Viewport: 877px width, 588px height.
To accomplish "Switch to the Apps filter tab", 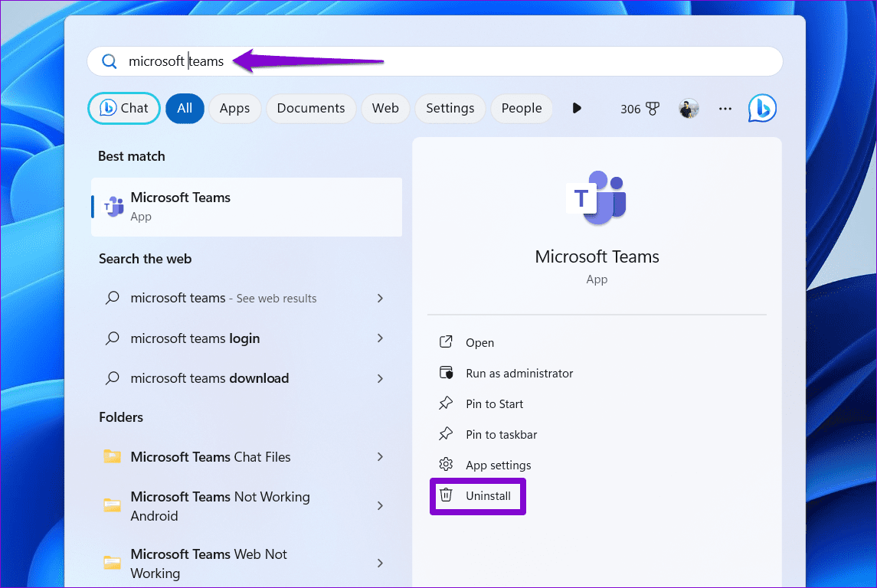I will pos(234,108).
